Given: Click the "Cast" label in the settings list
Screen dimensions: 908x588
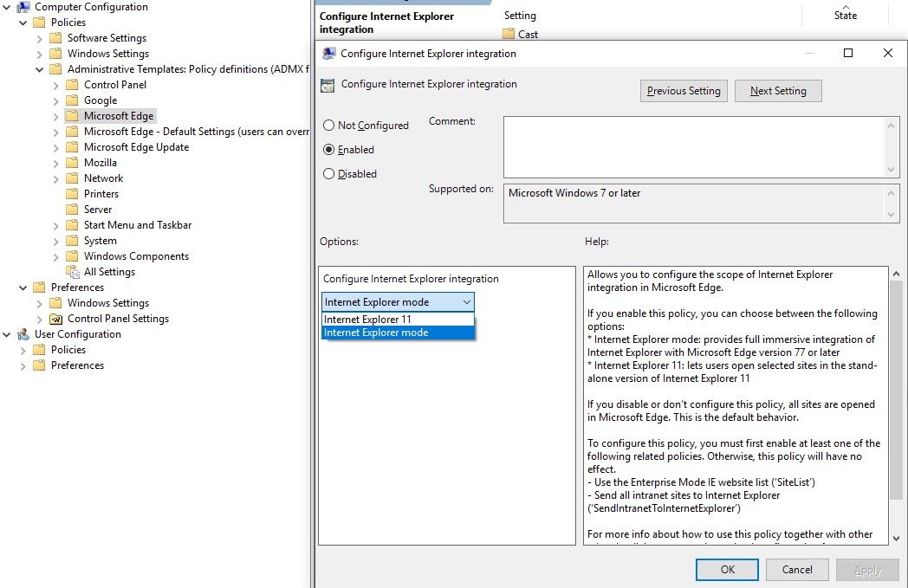Looking at the screenshot, I should 529,35.
